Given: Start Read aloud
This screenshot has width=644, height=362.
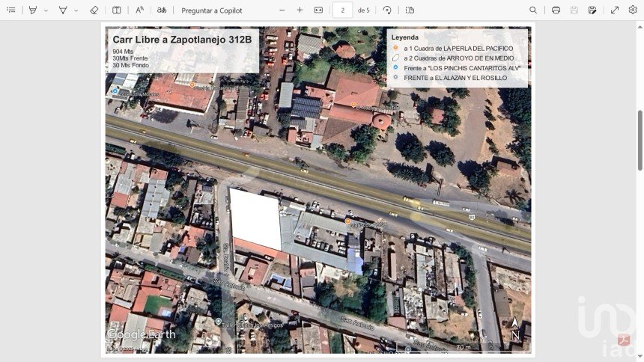Looking at the screenshot, I should 140,10.
